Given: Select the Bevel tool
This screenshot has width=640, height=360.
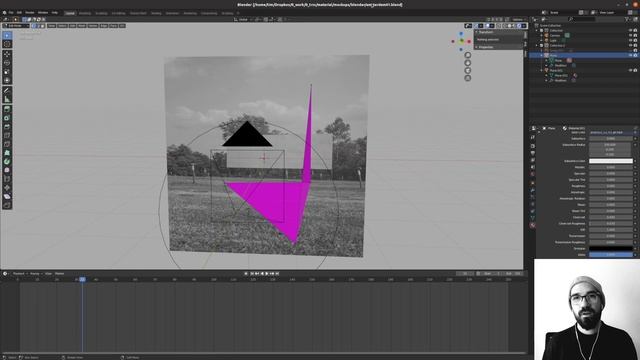Looking at the screenshot, I should (x=7, y=127).
